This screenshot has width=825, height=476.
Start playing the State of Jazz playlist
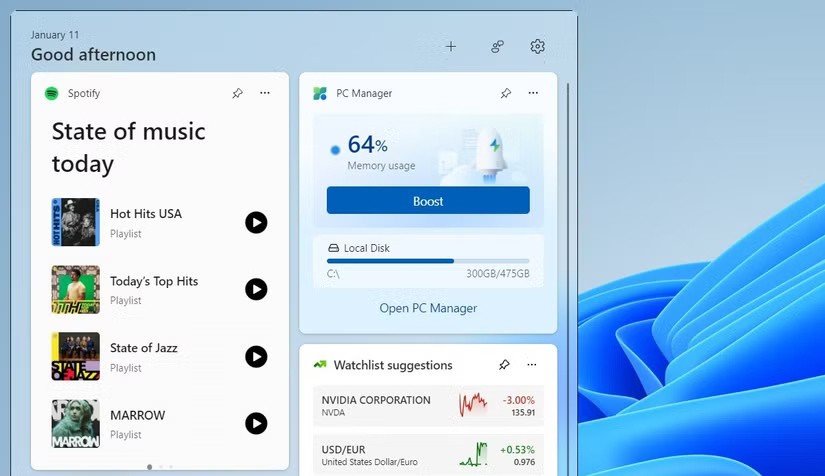coord(256,356)
